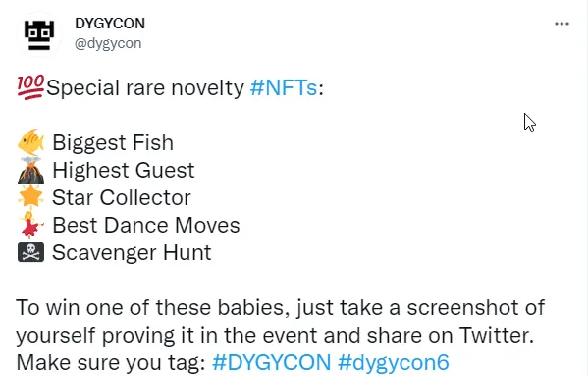
Task: Click the 'Special rare novelty' heading text
Action: (x=145, y=88)
